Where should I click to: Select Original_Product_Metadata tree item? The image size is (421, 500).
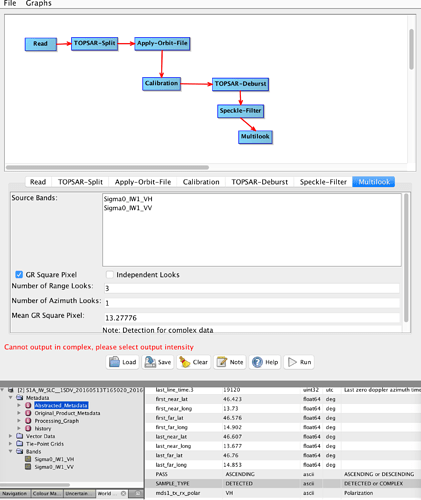67,413
